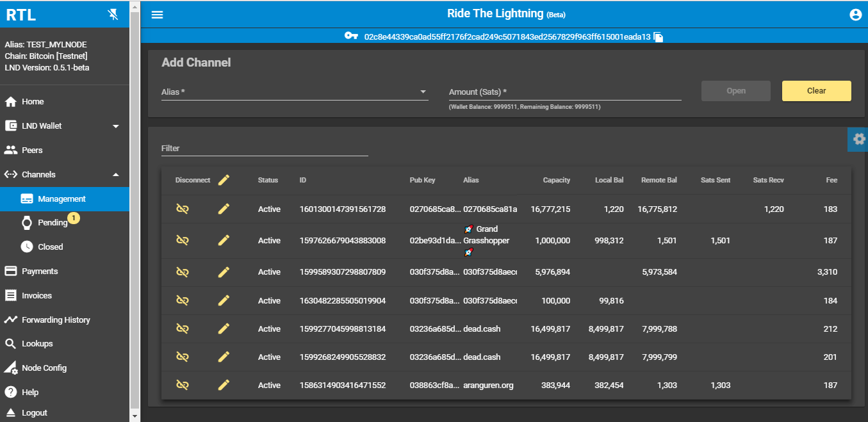Sort by Status column header
The width and height of the screenshot is (868, 422).
coord(268,180)
